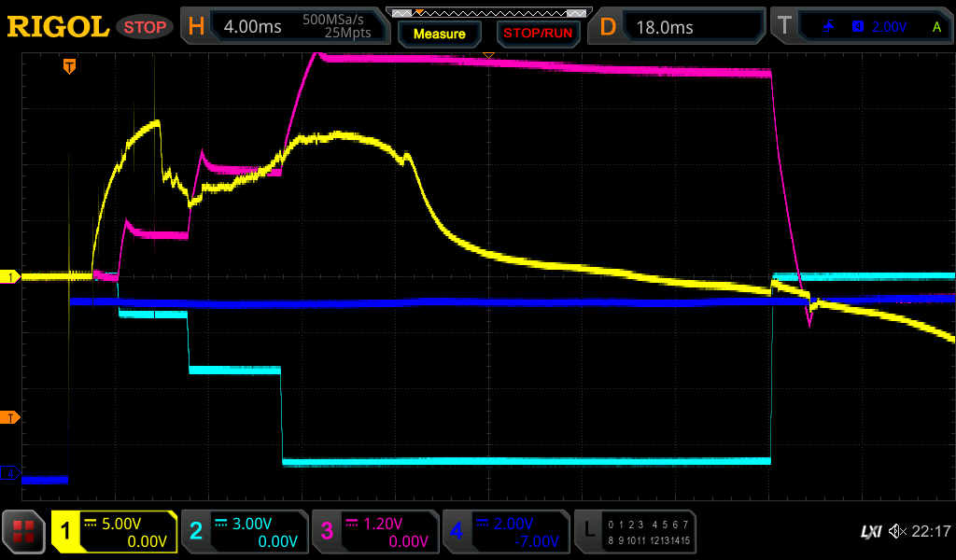Image resolution: width=956 pixels, height=560 pixels.
Task: Click the orange trigger position marker at top of grid
Action: coord(69,66)
